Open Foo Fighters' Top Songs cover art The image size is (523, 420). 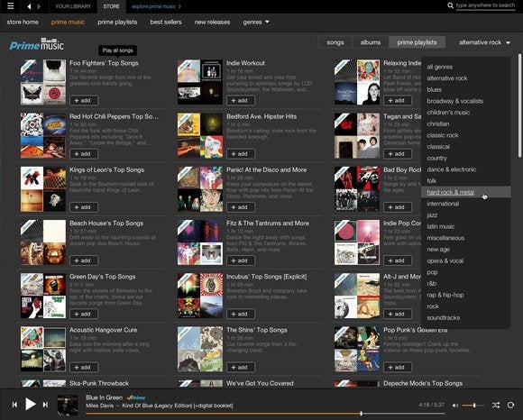[x=43, y=82]
